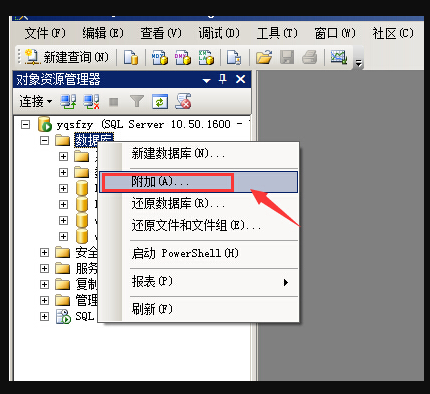Click the SQL Server Agent icon
The width and height of the screenshot is (430, 394).
[x=63, y=316]
